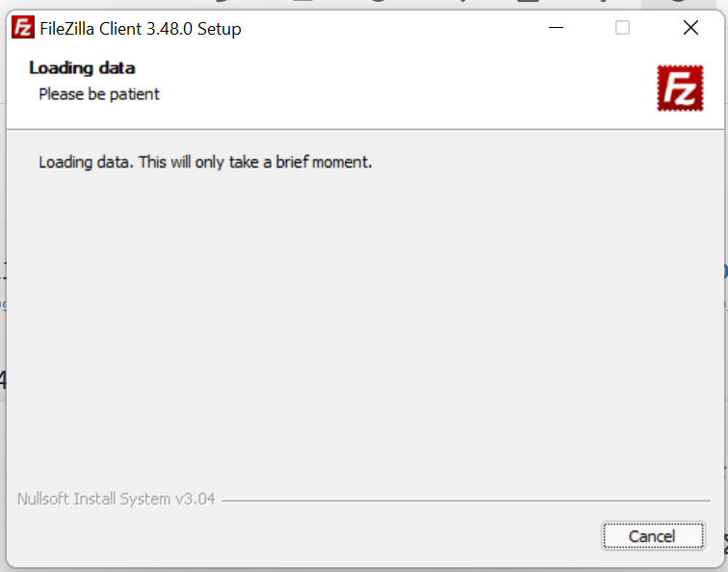Click the greyed-out maximize button
This screenshot has width=728, height=572.
[622, 28]
